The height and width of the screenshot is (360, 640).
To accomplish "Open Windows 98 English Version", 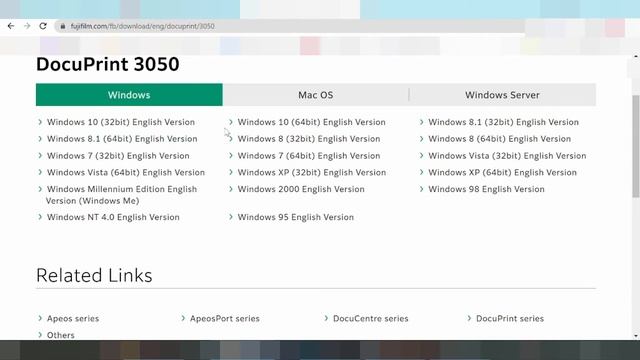I will (486, 189).
